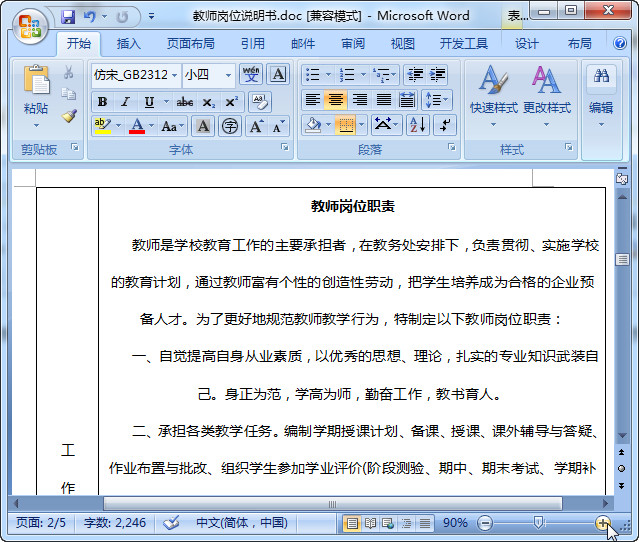Viewport: 639px width, 542px height.
Task: Click the Format Painter brush icon
Action: (x=69, y=116)
